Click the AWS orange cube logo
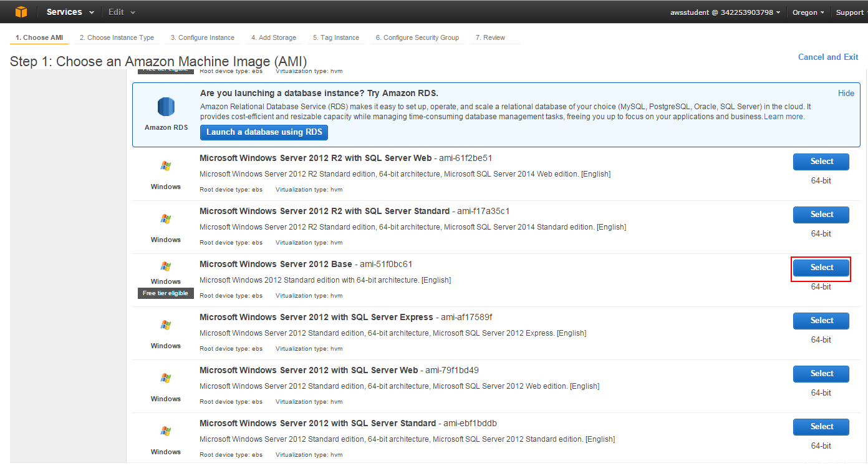Image resolution: width=868 pixels, height=468 pixels. click(21, 12)
